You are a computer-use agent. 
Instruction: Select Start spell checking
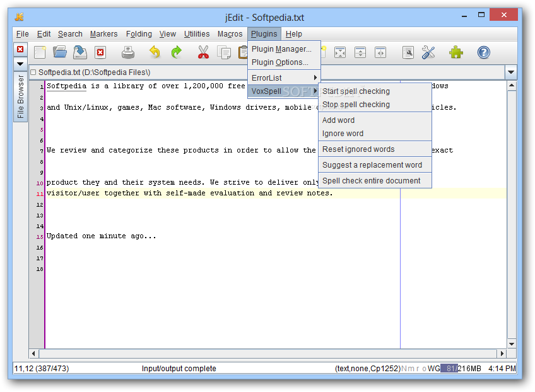(375, 91)
